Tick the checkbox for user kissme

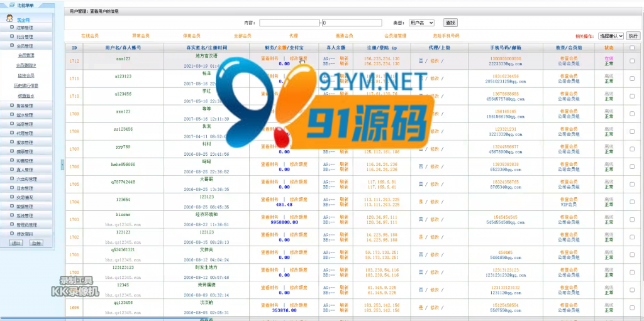tap(631, 220)
